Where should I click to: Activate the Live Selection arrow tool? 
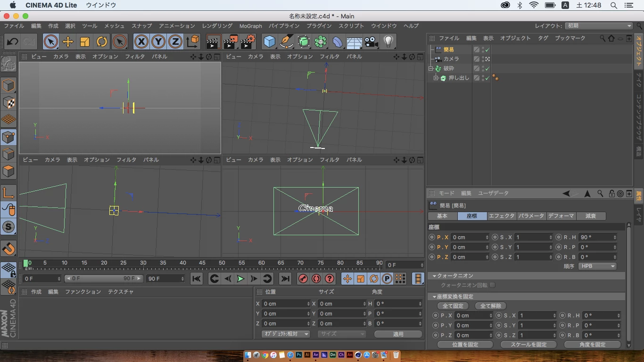51,41
